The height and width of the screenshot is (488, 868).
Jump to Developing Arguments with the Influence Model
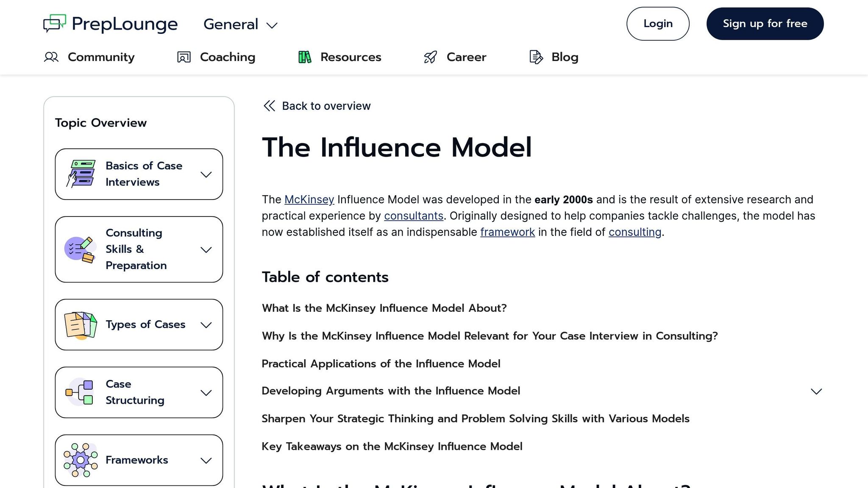pos(391,391)
